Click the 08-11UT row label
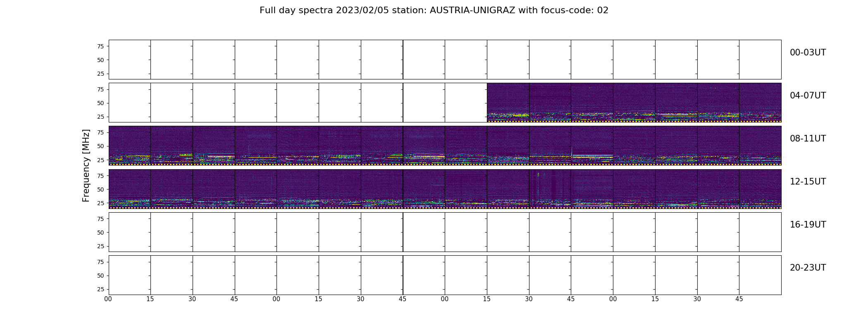 (808, 139)
